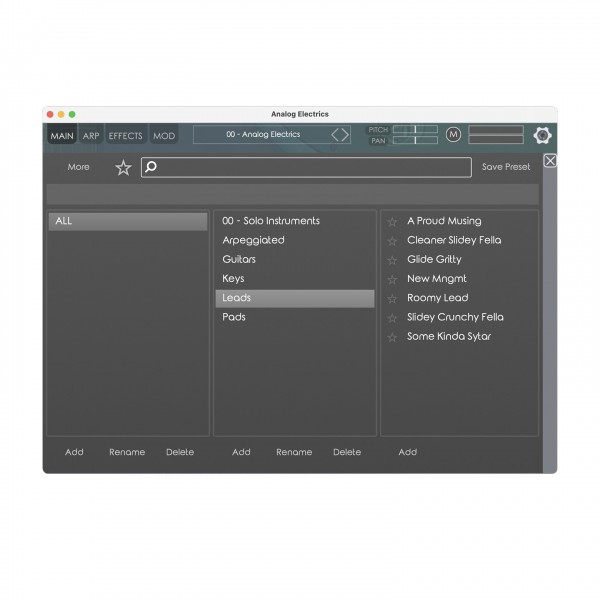Image resolution: width=600 pixels, height=600 pixels.
Task: Select the Keys category
Action: 295,279
